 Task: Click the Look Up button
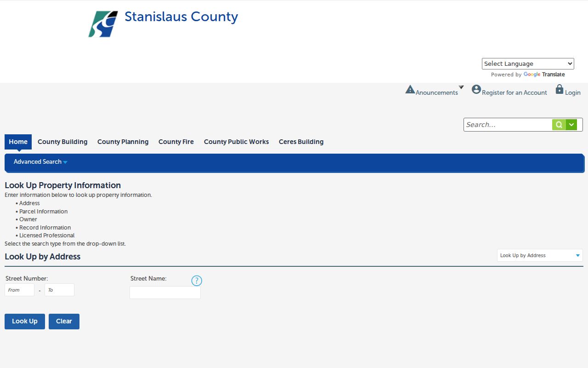[25, 322]
